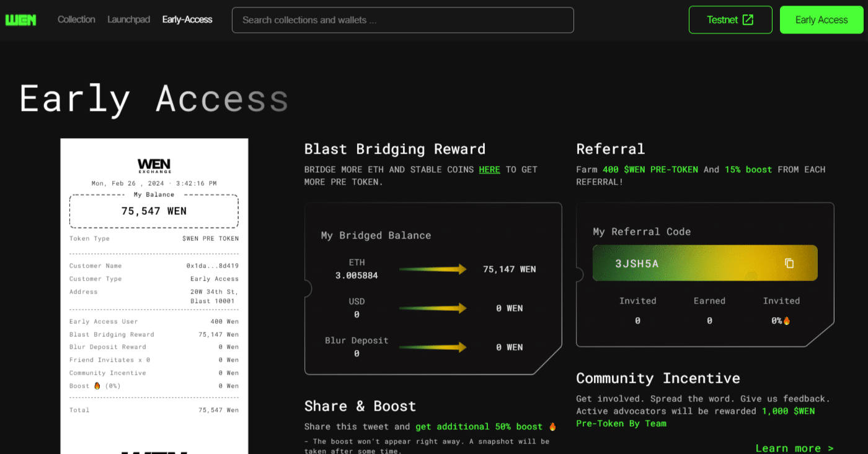Screen dimensions: 868x454
Task: Click the gradient referral code bar showing 3JSH5A
Action: (x=705, y=263)
